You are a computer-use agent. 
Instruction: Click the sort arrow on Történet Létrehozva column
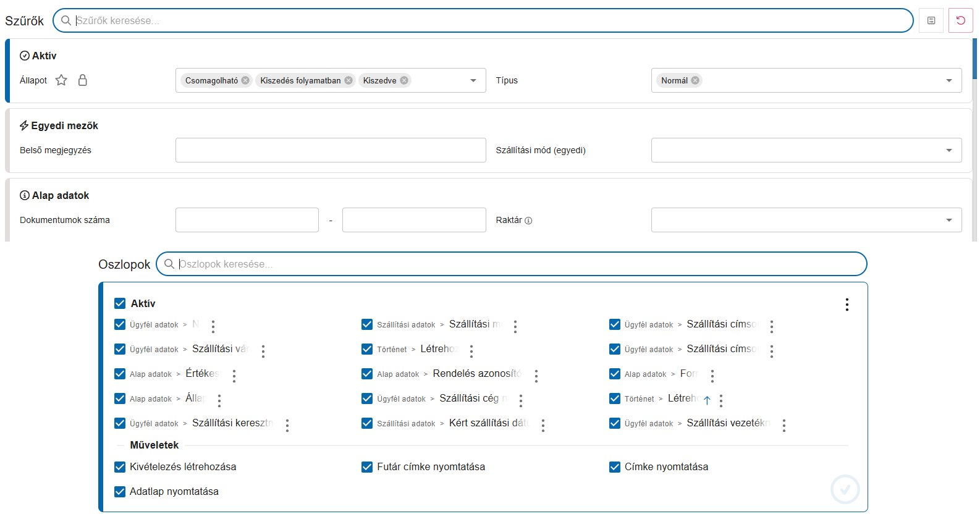(x=707, y=400)
